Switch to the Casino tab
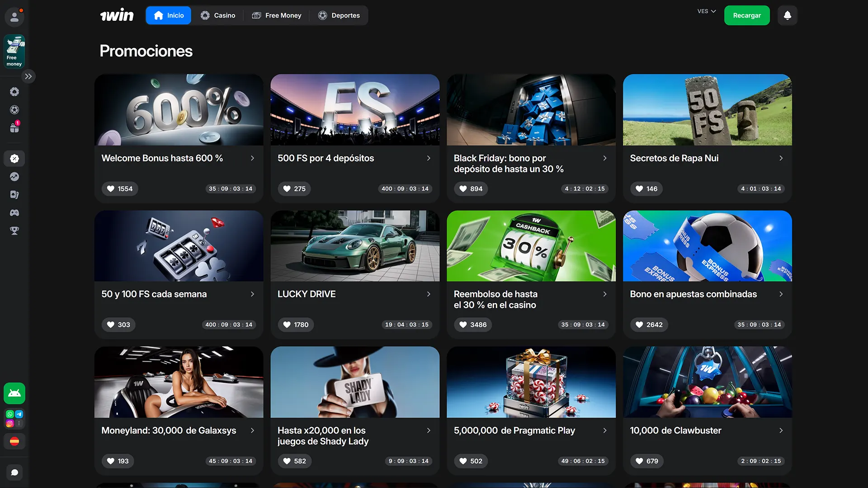 click(x=218, y=15)
